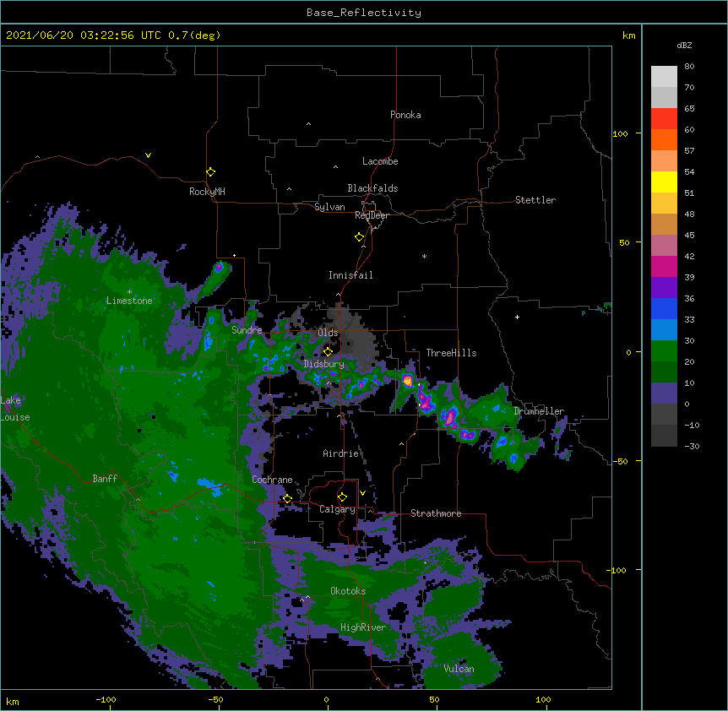Click the Strathmore label

pyautogui.click(x=436, y=513)
